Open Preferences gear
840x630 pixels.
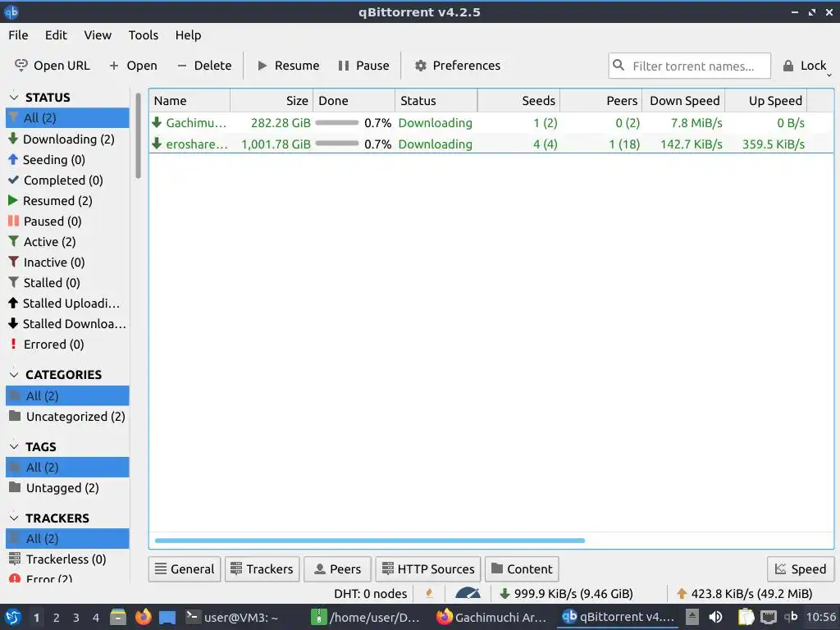click(421, 66)
